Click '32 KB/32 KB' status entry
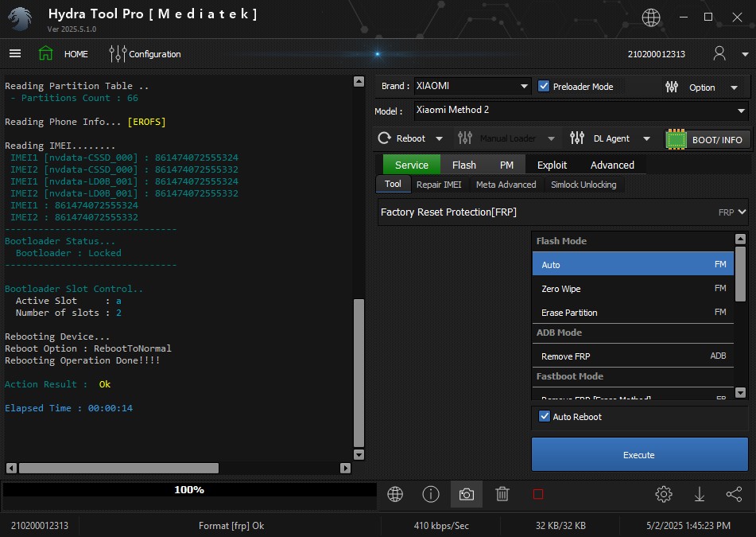The height and width of the screenshot is (537, 756). 560,525
